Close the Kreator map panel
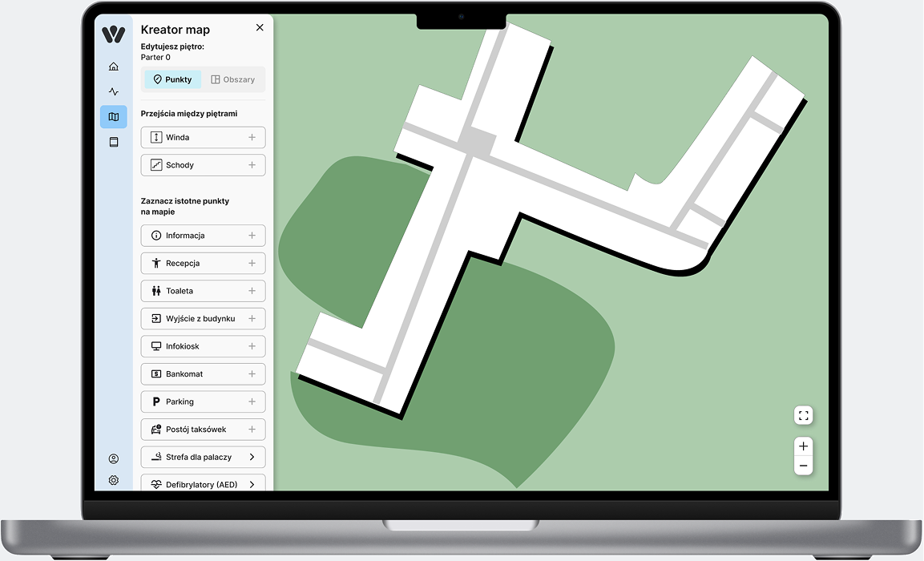The width and height of the screenshot is (924, 561). 260,28
